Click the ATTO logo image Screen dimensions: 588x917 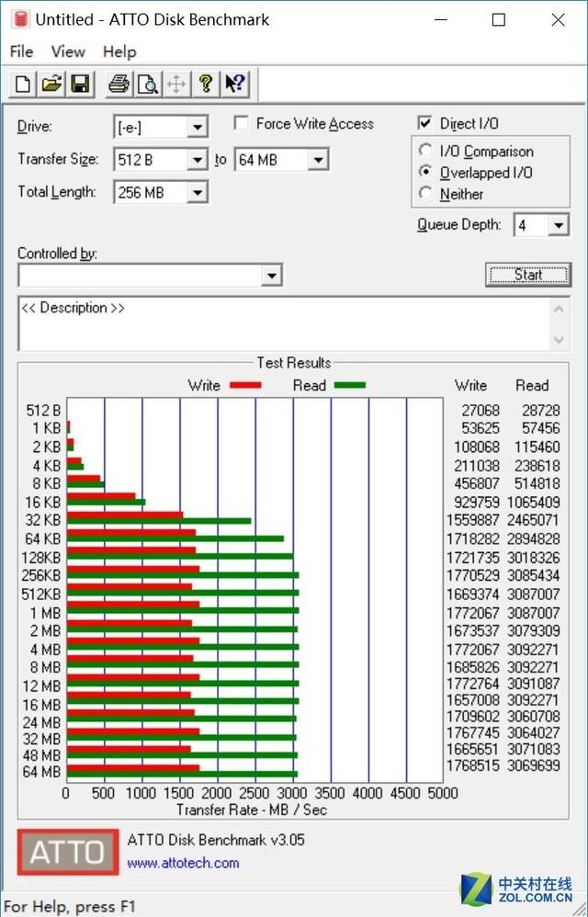coord(68,852)
